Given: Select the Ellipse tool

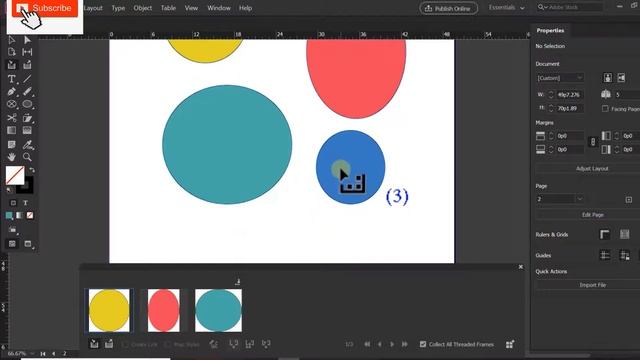Looking at the screenshot, I should [27, 104].
